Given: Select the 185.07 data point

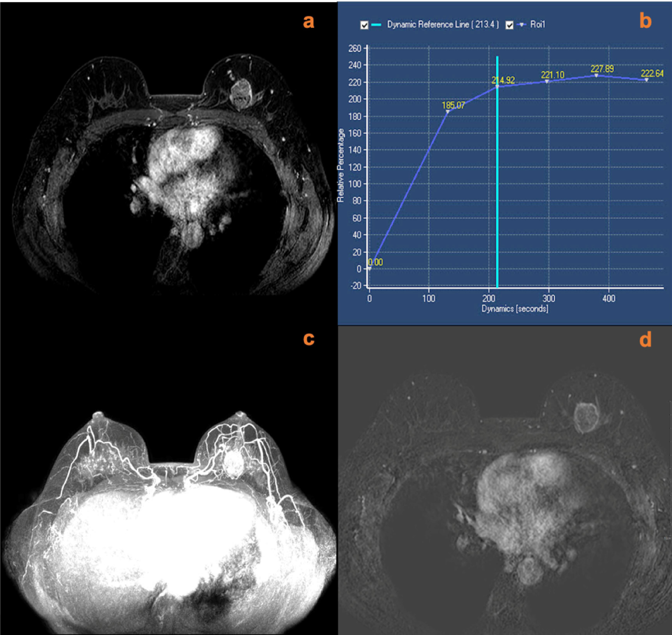Looking at the screenshot, I should coord(447,112).
